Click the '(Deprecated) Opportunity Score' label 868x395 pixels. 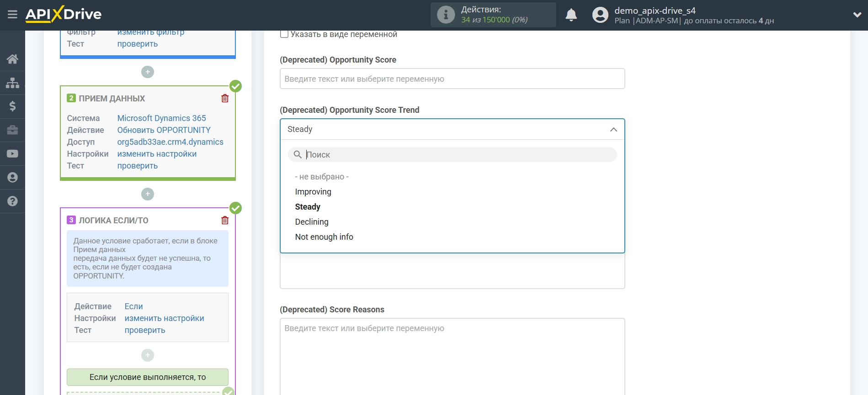click(338, 60)
